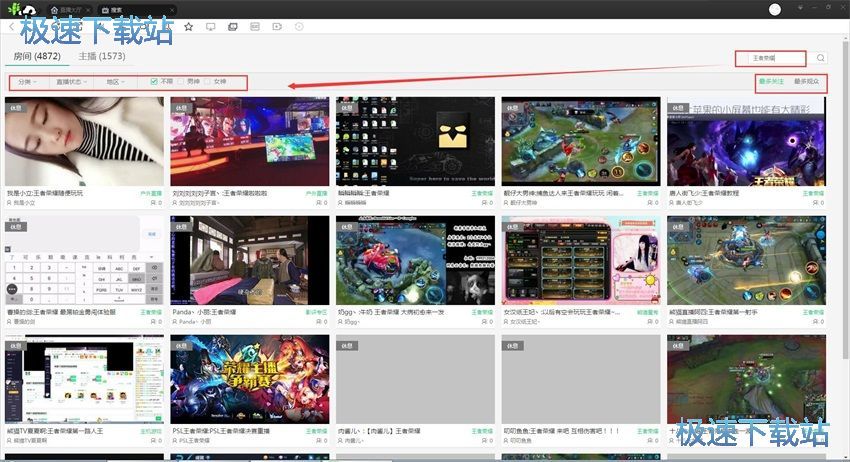This screenshot has width=850, height=462.
Task: Click the bamboo panda app logo
Action: click(22, 9)
